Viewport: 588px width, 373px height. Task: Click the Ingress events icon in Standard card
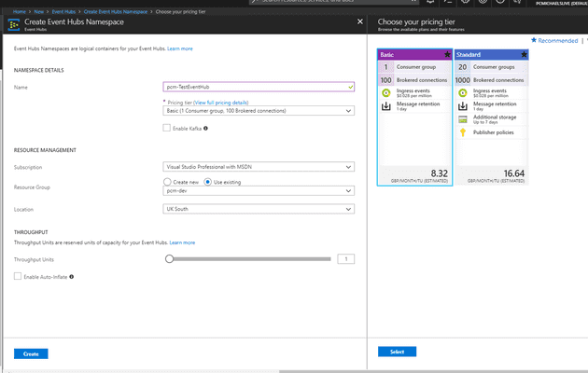click(x=463, y=93)
